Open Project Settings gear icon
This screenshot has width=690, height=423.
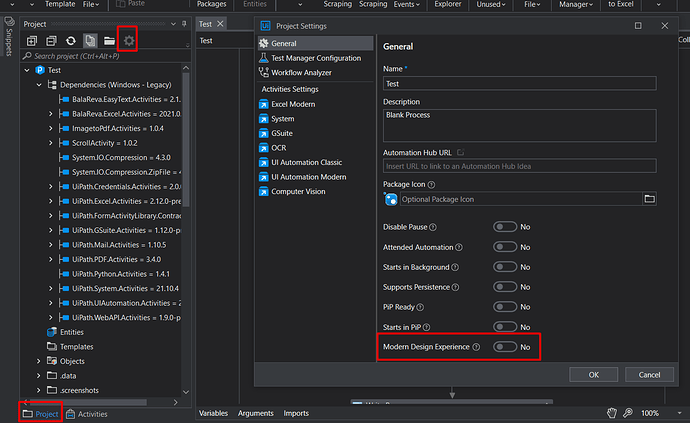tap(128, 41)
